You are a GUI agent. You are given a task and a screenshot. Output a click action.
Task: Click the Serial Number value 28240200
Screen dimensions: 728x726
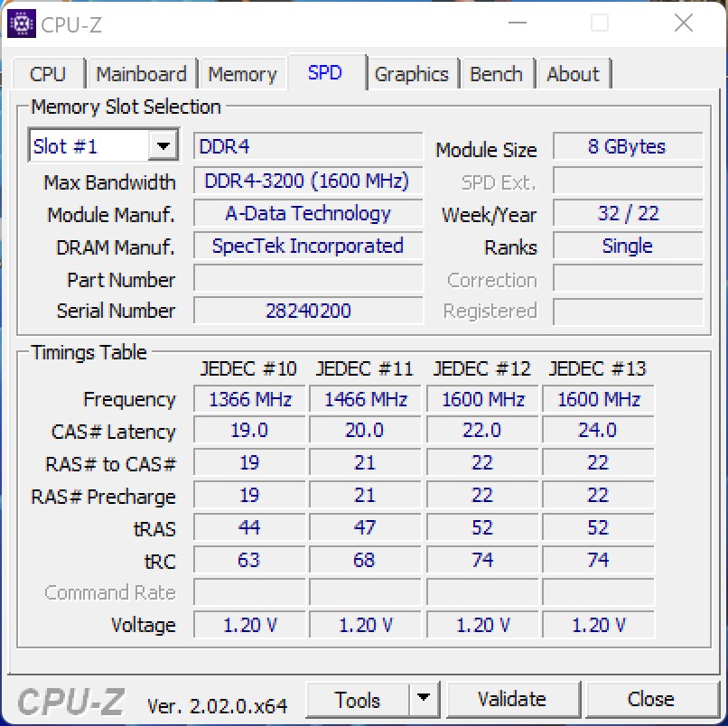click(x=307, y=311)
